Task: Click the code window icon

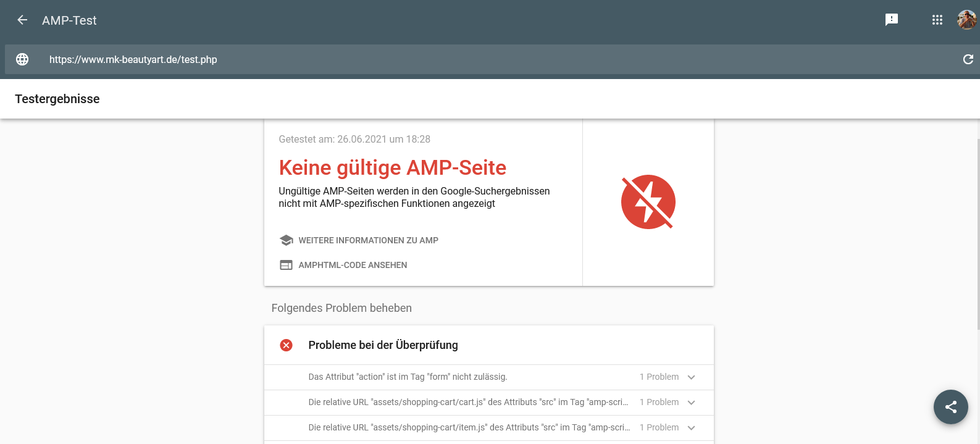Action: pyautogui.click(x=286, y=265)
